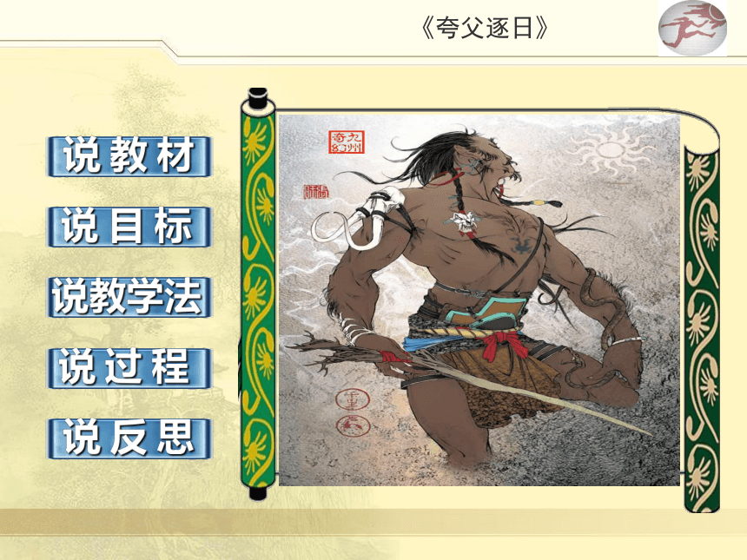Select the 说目标 navigation button
The image size is (747, 560).
(x=129, y=227)
